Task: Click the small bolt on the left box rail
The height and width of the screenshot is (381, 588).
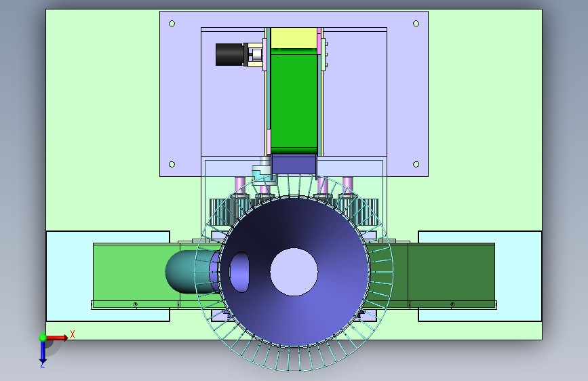Action: (x=136, y=304)
